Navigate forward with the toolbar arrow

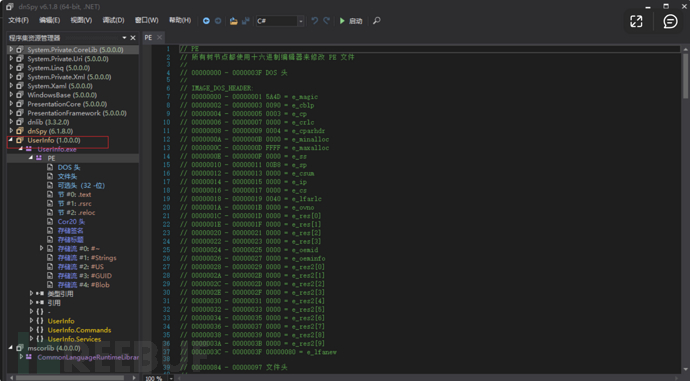click(218, 21)
